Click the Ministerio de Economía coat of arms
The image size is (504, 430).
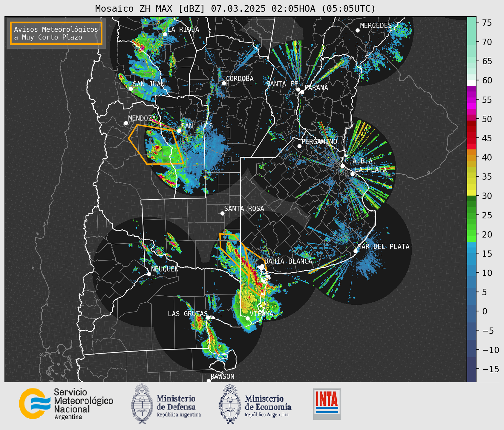coord(230,403)
